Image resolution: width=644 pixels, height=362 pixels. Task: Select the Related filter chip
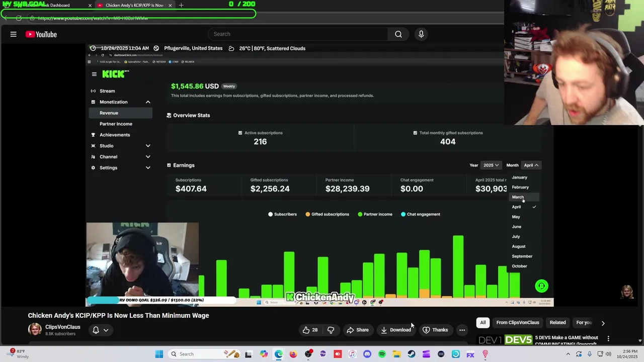click(557, 323)
